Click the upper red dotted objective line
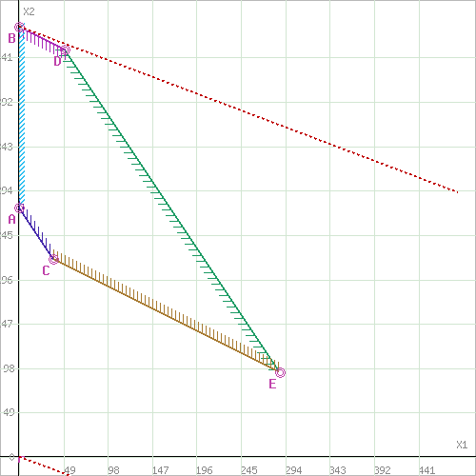Screen dimensions: 476x476 click(x=238, y=109)
